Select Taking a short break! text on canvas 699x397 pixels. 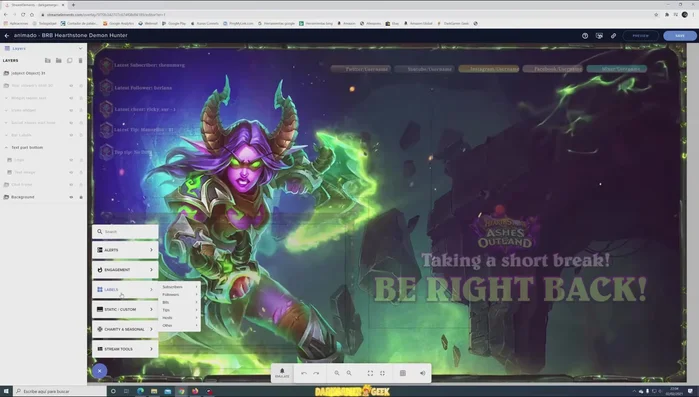tap(515, 260)
